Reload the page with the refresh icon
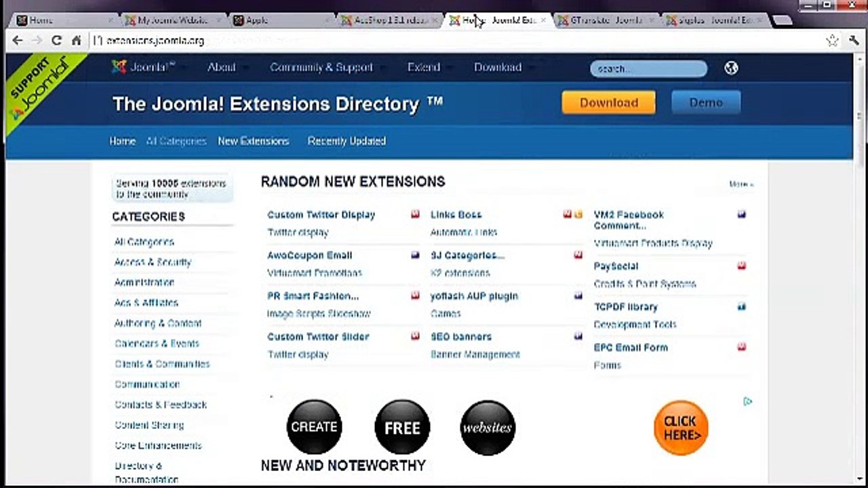This screenshot has height=488, width=868. click(x=57, y=41)
